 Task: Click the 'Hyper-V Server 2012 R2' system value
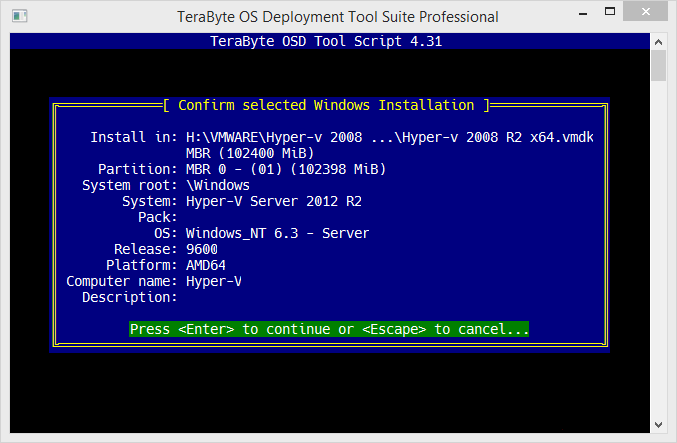[x=274, y=201]
